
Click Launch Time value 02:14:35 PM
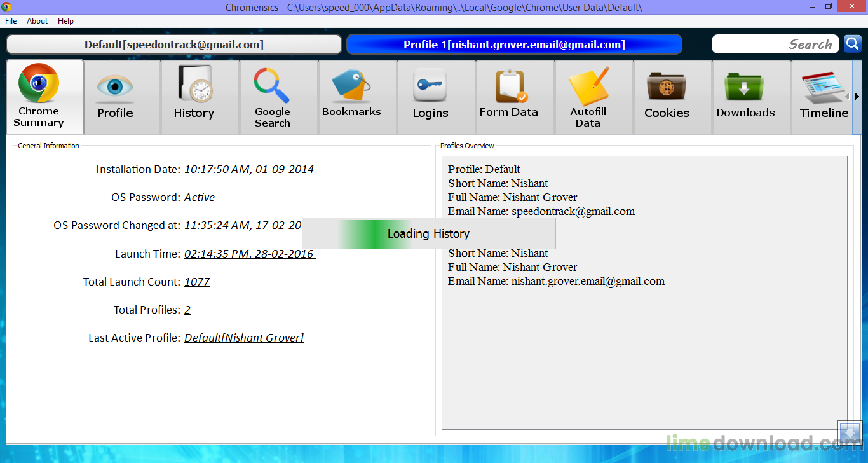click(250, 254)
